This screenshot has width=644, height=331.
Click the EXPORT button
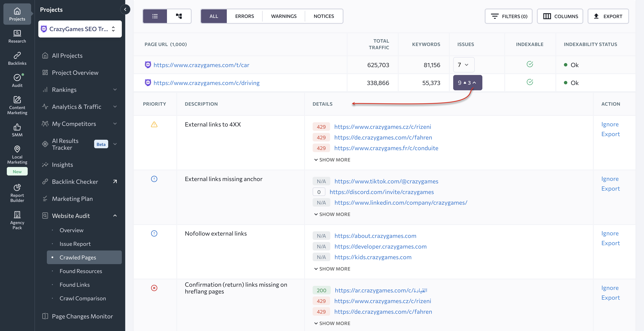click(x=608, y=16)
